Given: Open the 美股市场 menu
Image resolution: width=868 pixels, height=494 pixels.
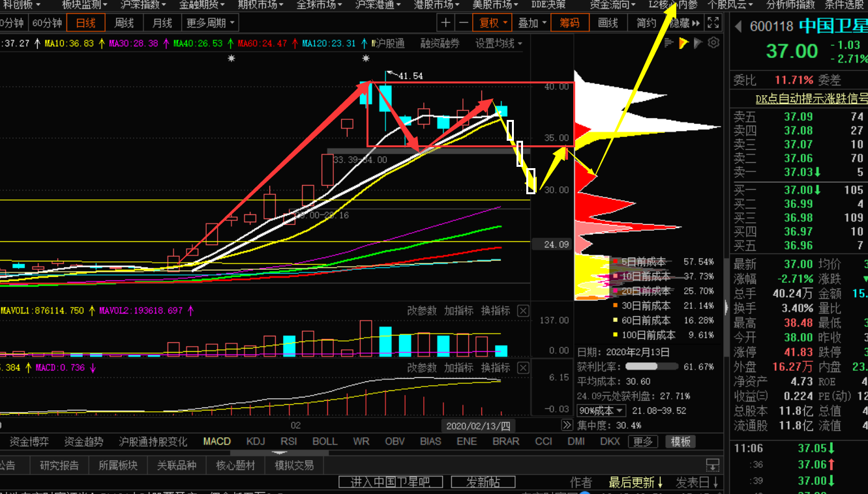Looking at the screenshot, I should [496, 5].
